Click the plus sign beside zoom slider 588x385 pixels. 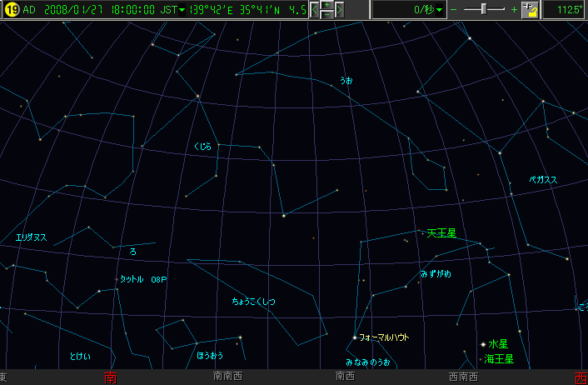click(x=513, y=10)
